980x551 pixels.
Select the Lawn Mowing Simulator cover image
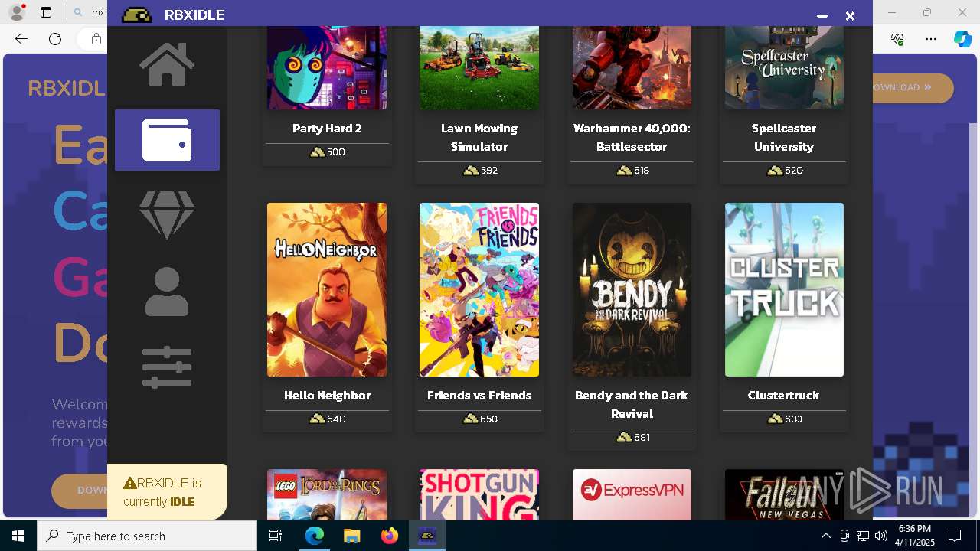479,67
